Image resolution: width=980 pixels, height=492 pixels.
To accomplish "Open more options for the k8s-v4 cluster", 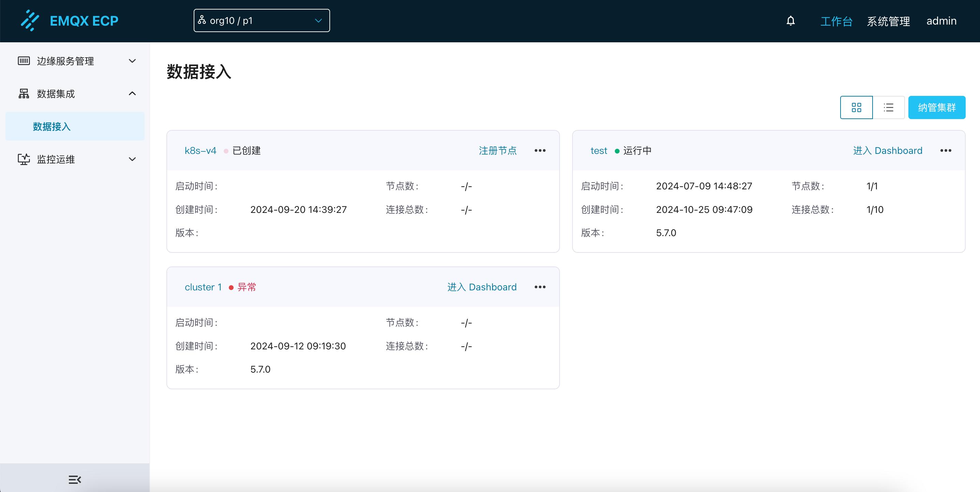I will pos(540,150).
